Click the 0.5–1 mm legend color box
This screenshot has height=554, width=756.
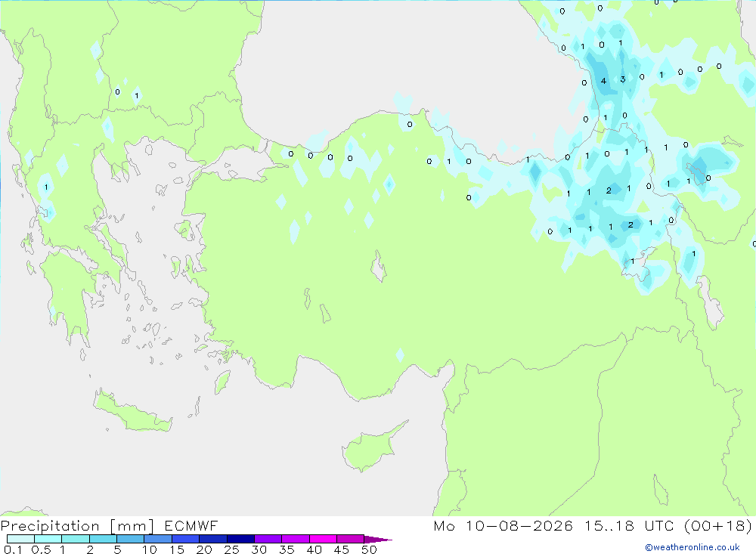coord(48,539)
